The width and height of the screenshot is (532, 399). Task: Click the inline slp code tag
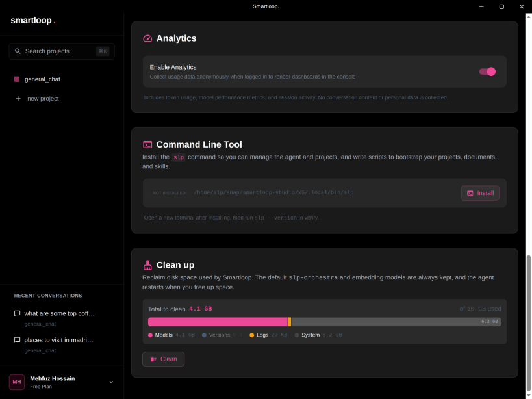(x=179, y=157)
